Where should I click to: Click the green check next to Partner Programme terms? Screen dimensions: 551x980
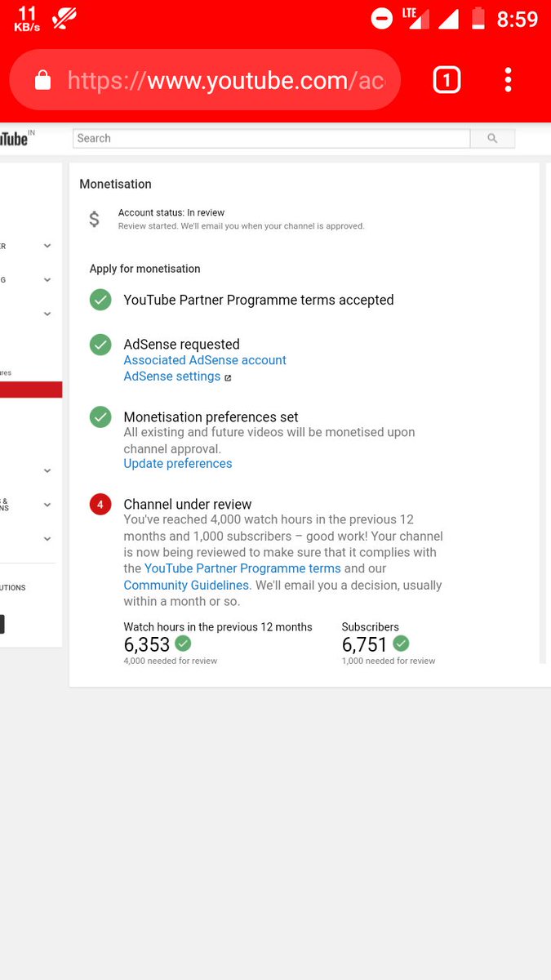coord(100,300)
